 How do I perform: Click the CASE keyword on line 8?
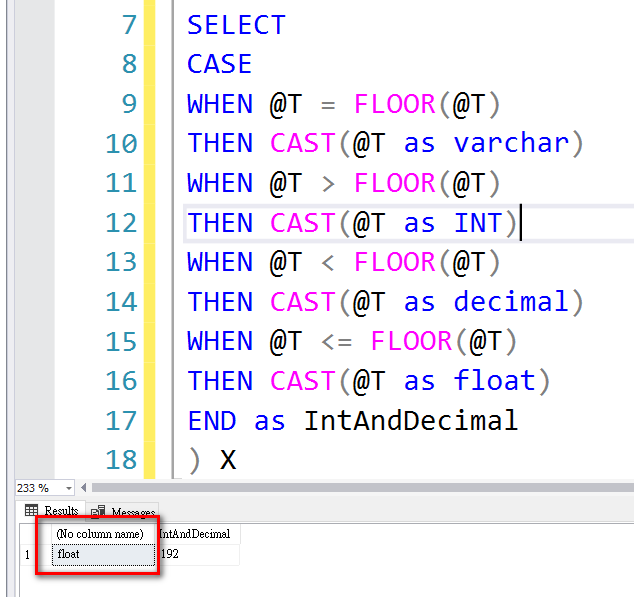(x=219, y=64)
